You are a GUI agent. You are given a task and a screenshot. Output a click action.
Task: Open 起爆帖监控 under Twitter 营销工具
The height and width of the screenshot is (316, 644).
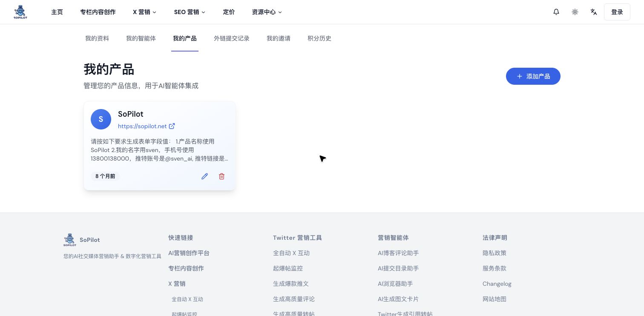[x=288, y=268]
